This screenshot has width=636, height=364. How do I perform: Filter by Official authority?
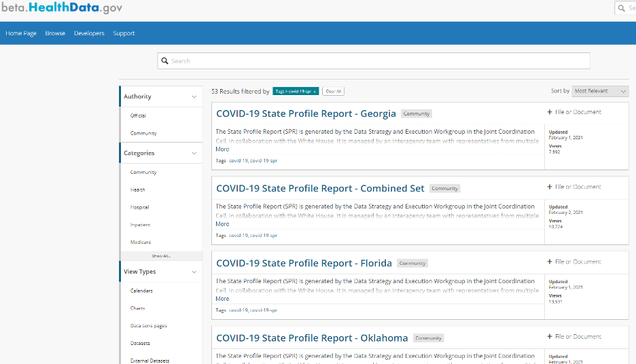pos(138,116)
